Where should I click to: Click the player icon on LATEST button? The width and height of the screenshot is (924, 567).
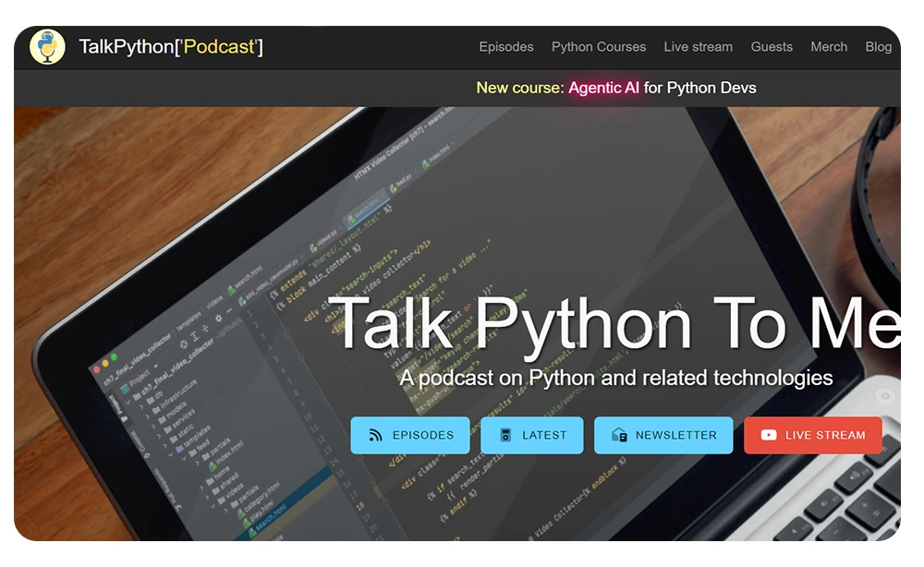click(505, 435)
